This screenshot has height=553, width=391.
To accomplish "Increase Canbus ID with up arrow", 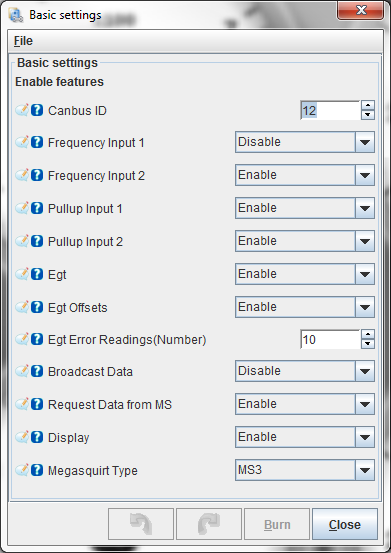I will click(x=368, y=105).
